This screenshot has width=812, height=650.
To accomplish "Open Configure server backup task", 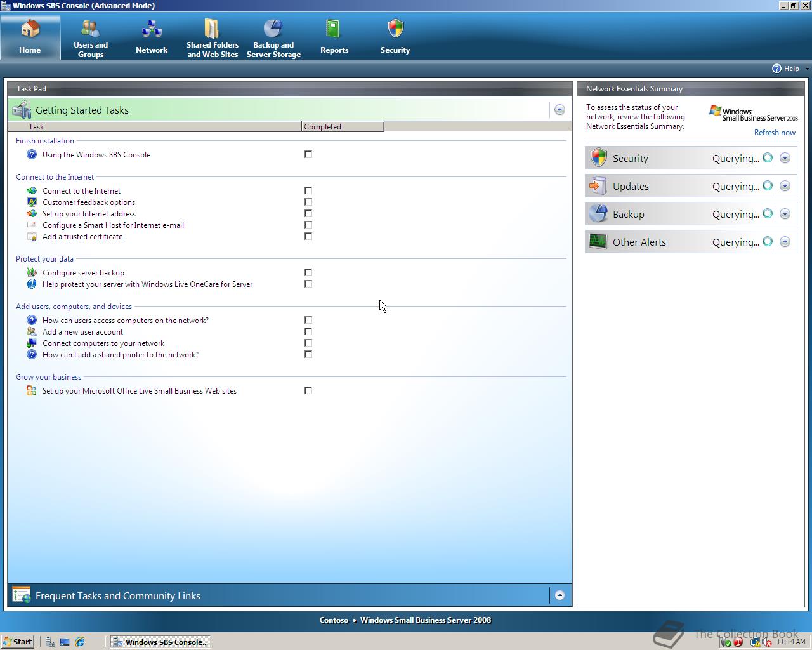I will tap(83, 273).
